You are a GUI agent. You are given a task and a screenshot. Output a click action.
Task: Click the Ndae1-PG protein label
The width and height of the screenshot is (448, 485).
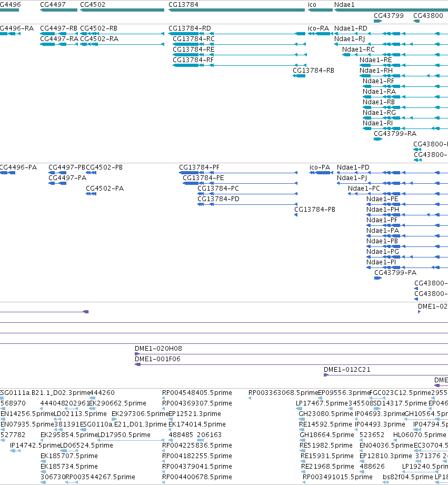pyautogui.click(x=383, y=252)
